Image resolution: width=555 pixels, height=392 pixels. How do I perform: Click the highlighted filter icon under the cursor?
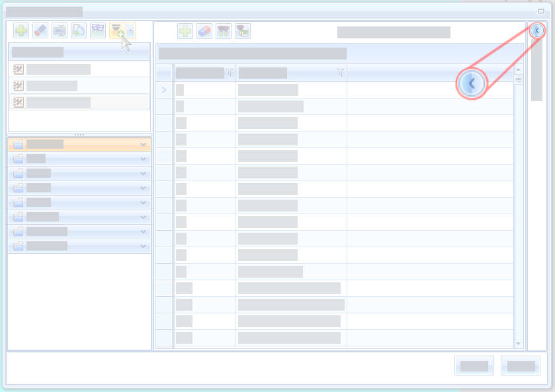coord(117,30)
